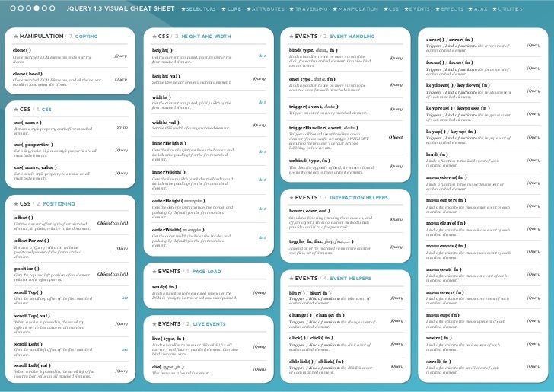Go to CSS in the top navigation
This screenshot has height=392, width=554.
[391, 9]
